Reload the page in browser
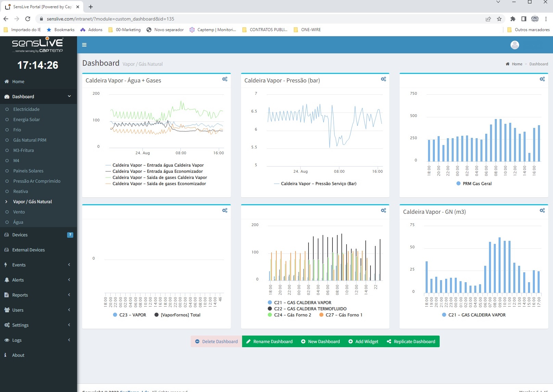The image size is (553, 392). point(28,19)
